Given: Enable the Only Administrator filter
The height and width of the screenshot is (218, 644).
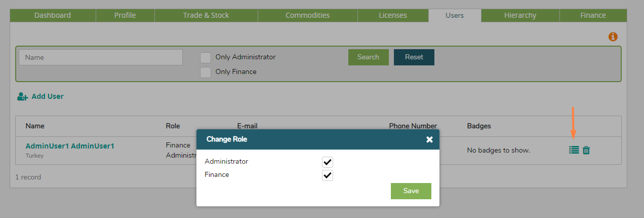Looking at the screenshot, I should 206,57.
